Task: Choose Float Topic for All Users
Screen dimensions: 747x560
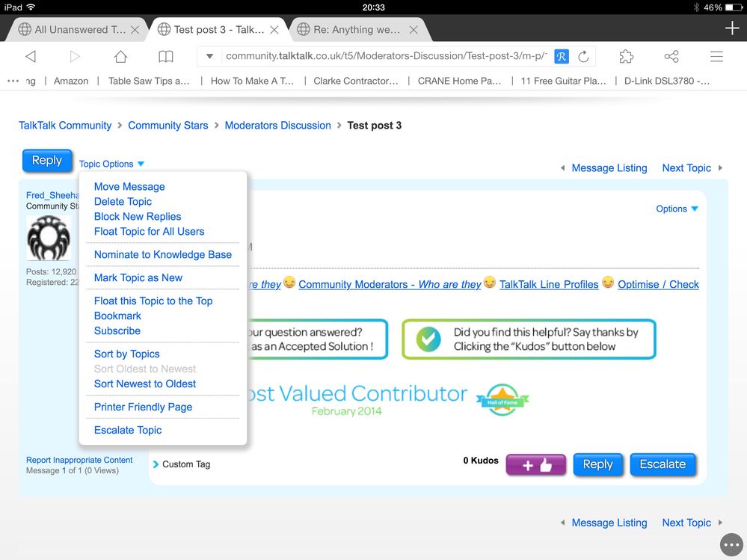Action: click(x=149, y=232)
